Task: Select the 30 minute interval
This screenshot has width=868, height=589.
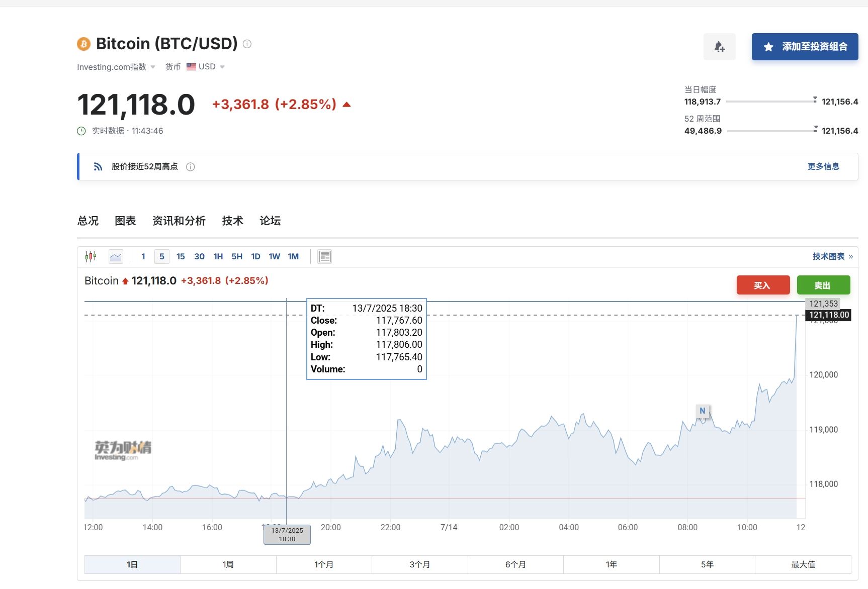Action: 199,257
